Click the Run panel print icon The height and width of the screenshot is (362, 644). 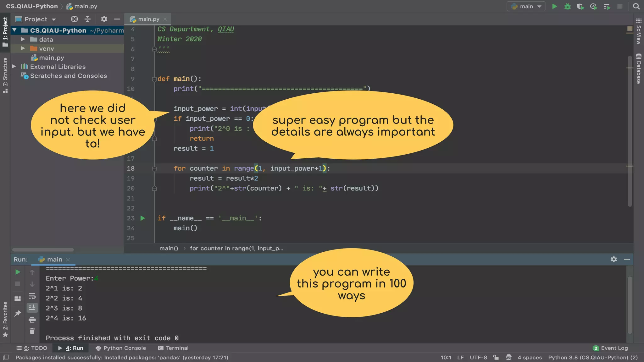click(x=32, y=320)
